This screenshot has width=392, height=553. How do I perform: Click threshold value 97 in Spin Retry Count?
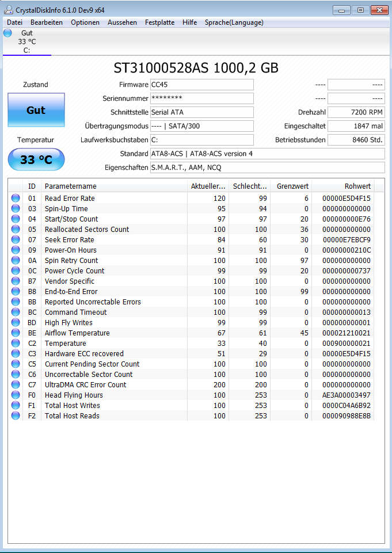305,260
